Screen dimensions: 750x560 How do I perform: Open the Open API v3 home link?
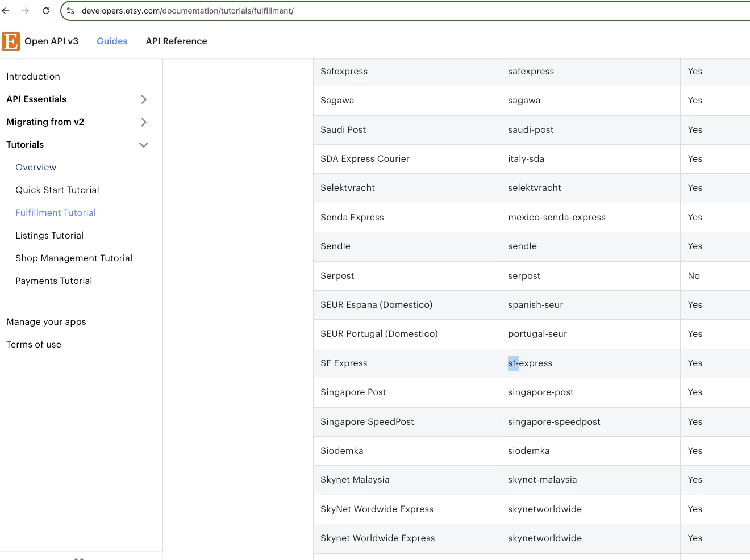(x=51, y=41)
